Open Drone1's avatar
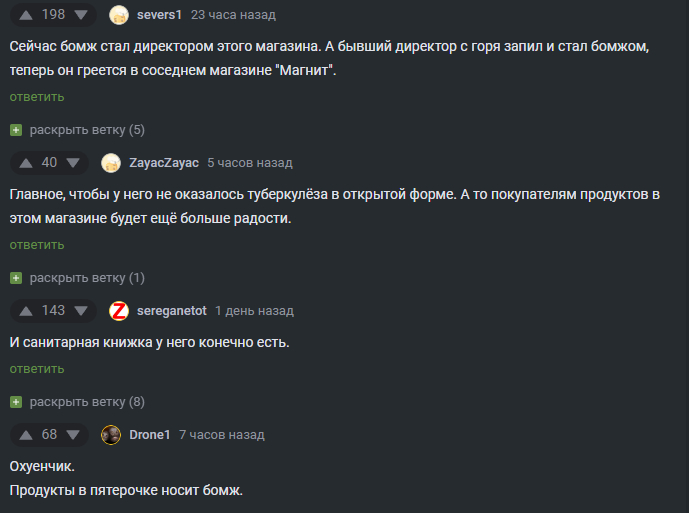This screenshot has height=513, width=689. coord(111,435)
